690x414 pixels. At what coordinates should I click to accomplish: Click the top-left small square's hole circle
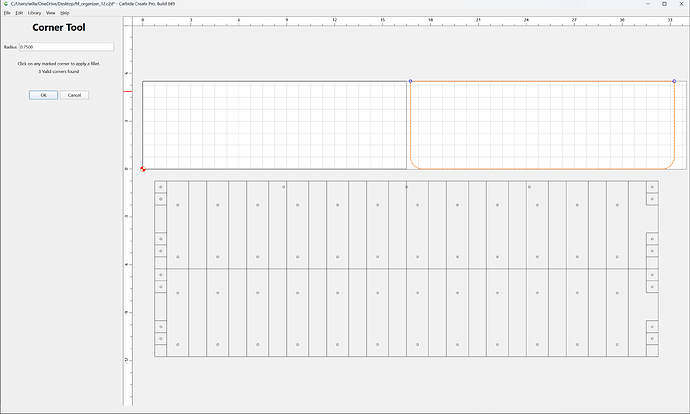pyautogui.click(x=161, y=187)
